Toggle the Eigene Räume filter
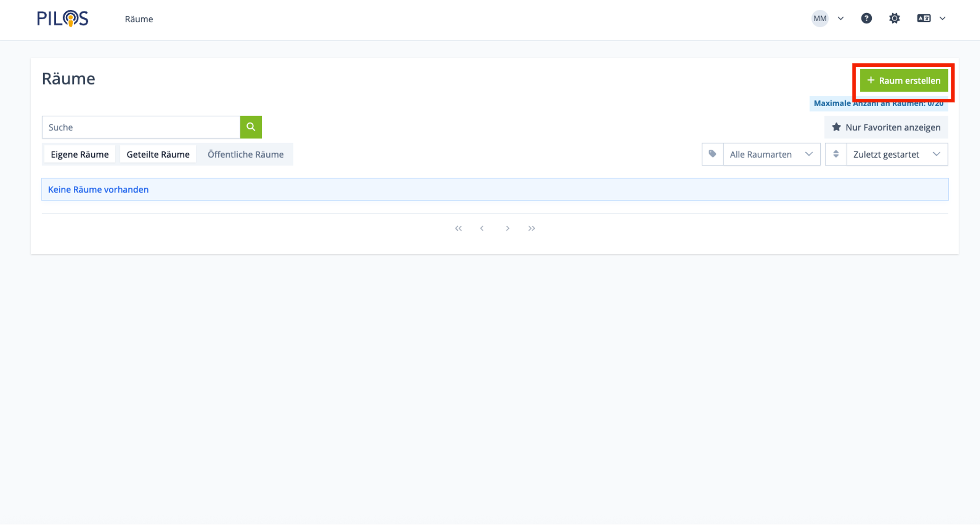 (x=80, y=154)
